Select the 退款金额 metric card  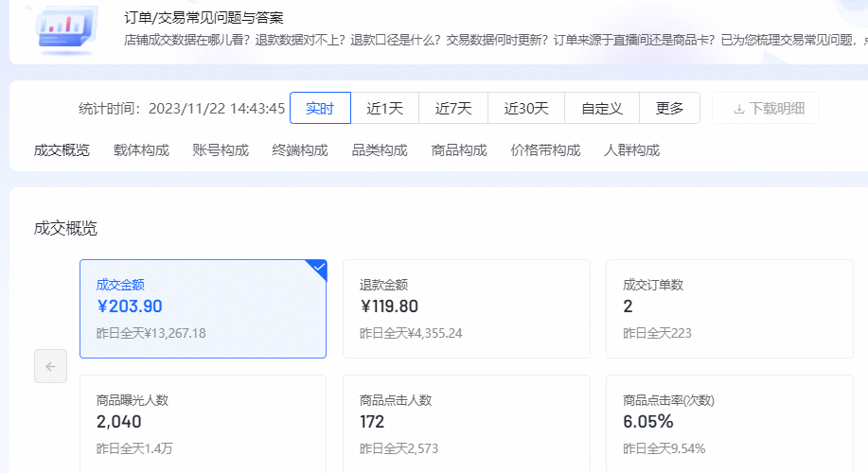tap(466, 308)
